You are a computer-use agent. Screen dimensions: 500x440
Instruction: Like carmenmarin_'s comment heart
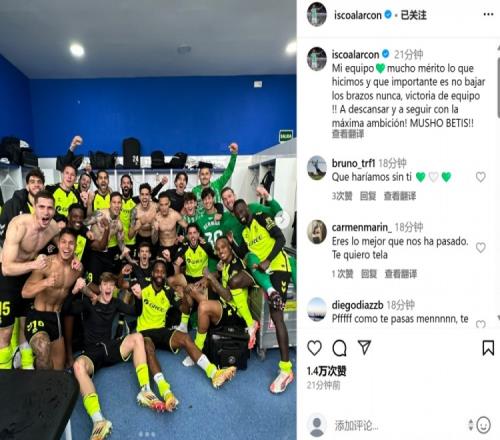pyautogui.click(x=480, y=248)
